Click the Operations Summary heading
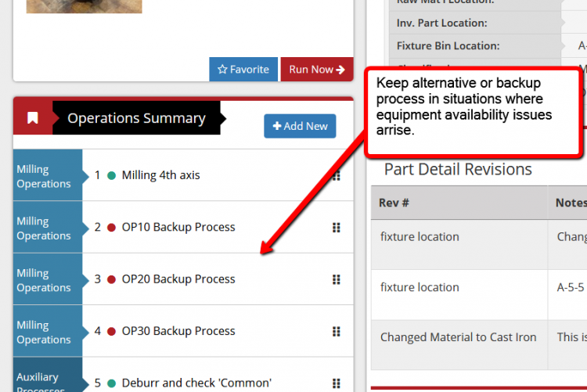Screen dimensions: 587x392 (x=136, y=118)
